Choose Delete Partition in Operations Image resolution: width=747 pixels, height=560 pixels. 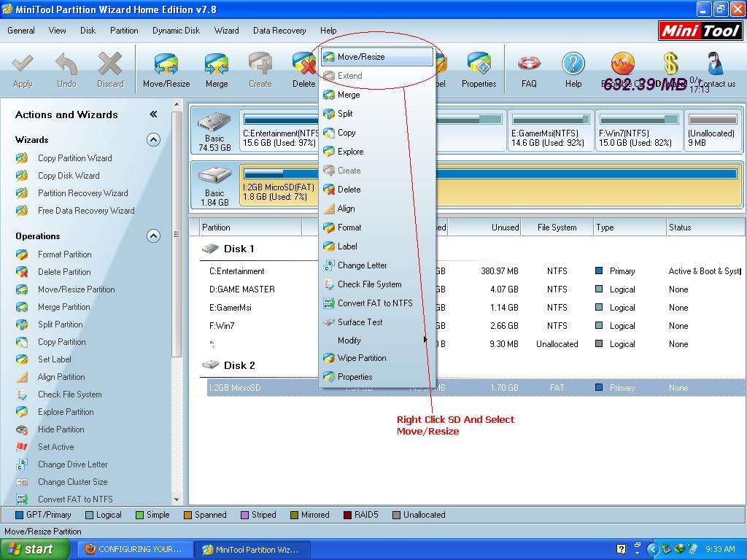[64, 272]
